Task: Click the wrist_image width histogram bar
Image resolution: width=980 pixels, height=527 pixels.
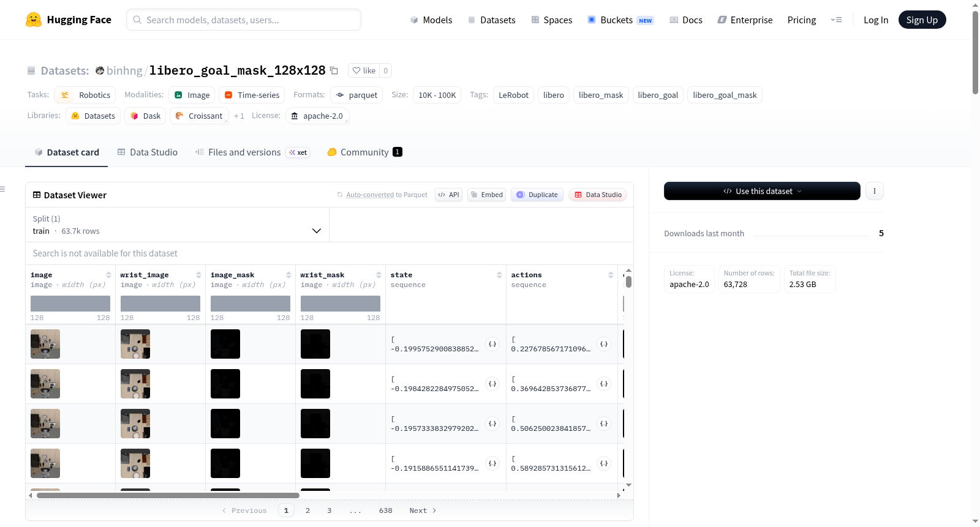Action: 160,304
